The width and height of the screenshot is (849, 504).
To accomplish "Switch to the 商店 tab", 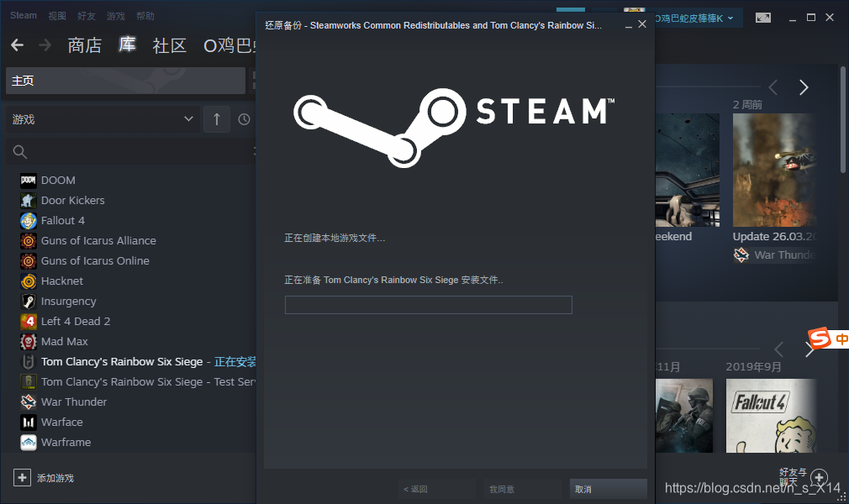I will click(84, 45).
